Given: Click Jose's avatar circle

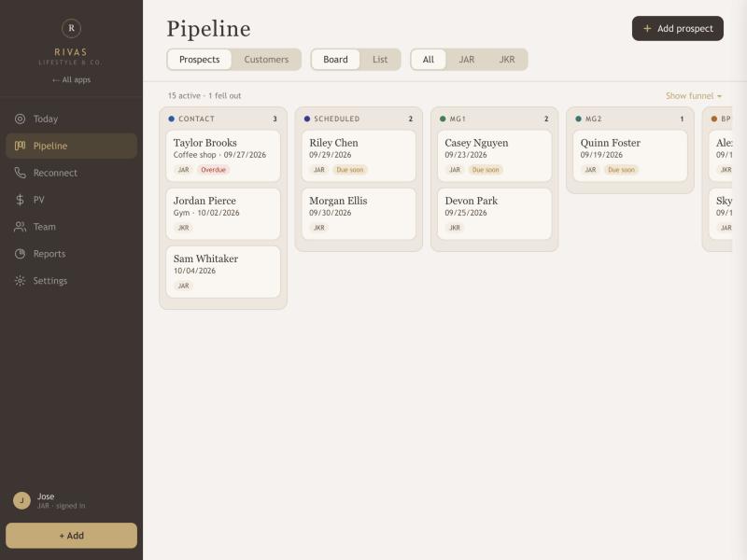Looking at the screenshot, I should (x=21, y=500).
